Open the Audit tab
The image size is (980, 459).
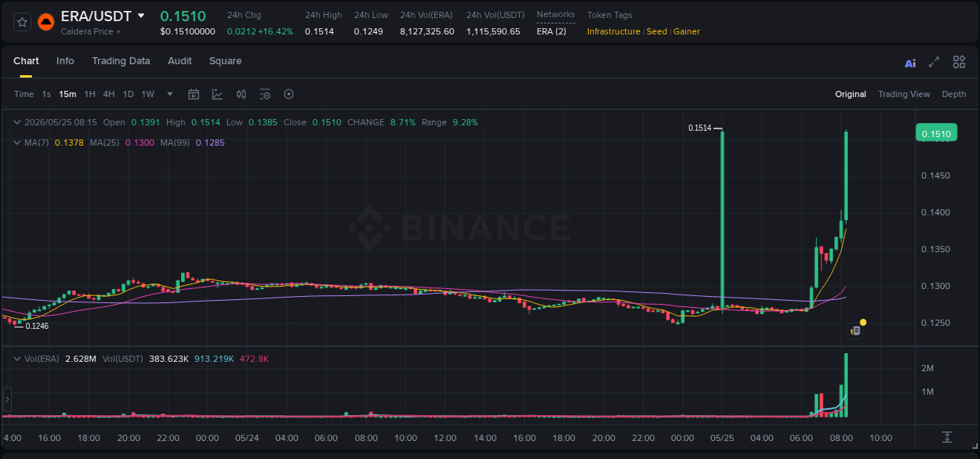pyautogui.click(x=180, y=61)
